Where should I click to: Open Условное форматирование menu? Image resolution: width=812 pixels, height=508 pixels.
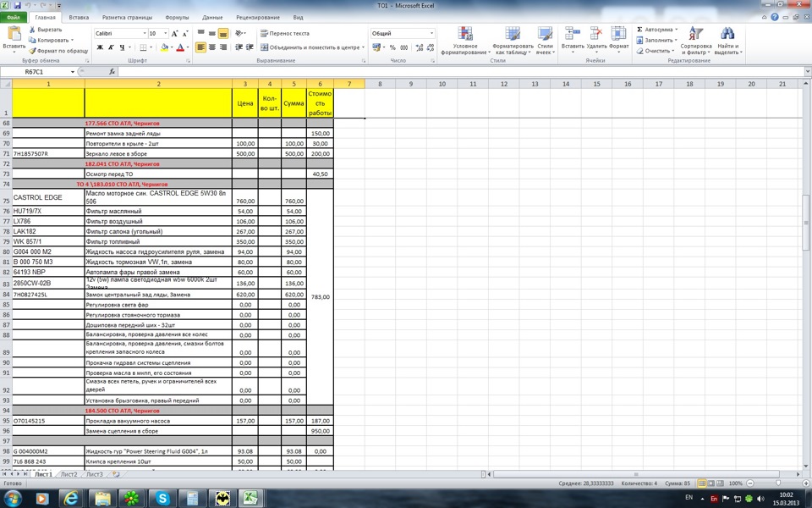click(x=465, y=41)
